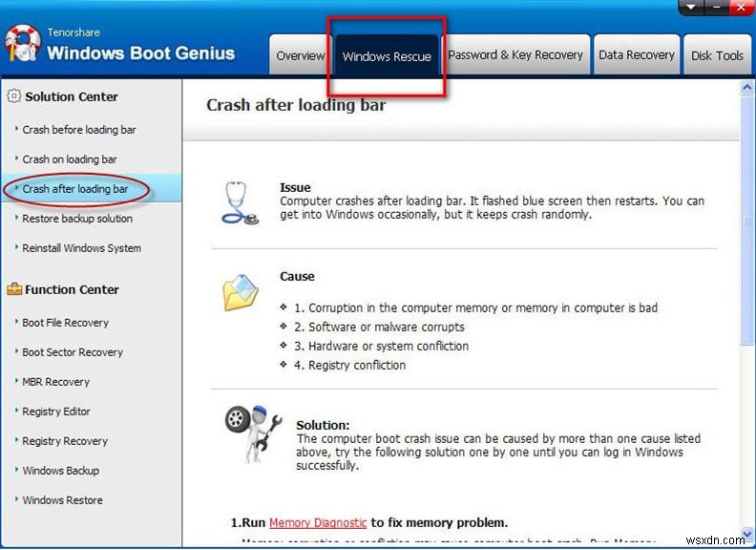Screen dimensions: 756x550
Task: Open Boot Sector Recovery function
Action: 73,352
